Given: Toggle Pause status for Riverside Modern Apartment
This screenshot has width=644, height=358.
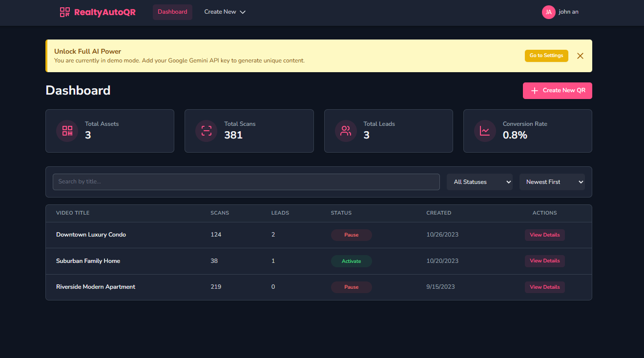Looking at the screenshot, I should (x=352, y=287).
